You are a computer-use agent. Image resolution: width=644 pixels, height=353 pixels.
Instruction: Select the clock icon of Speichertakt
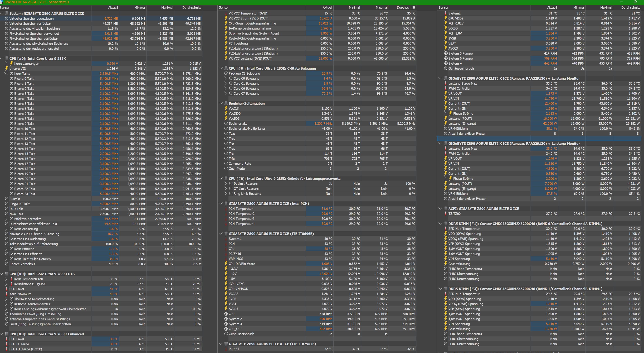click(x=226, y=123)
